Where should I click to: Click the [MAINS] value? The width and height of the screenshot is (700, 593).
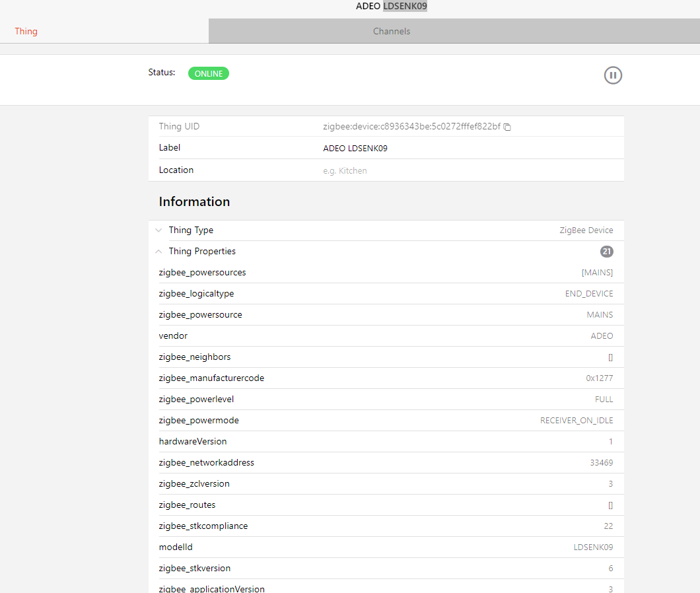[x=597, y=272]
